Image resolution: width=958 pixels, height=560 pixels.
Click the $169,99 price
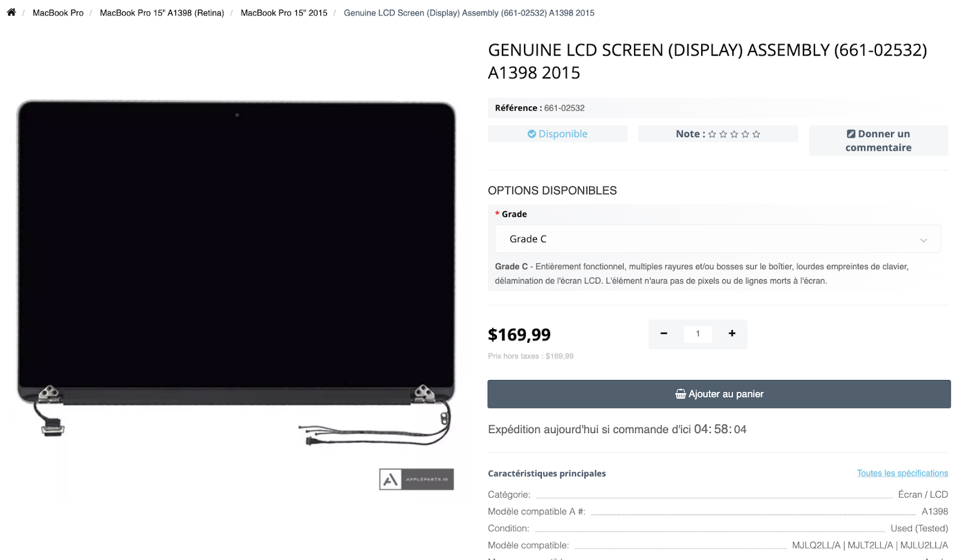click(x=519, y=334)
